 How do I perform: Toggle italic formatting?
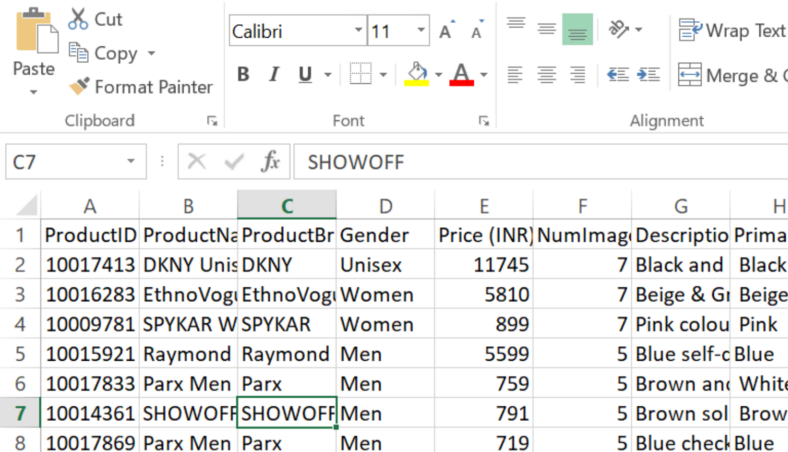click(273, 74)
